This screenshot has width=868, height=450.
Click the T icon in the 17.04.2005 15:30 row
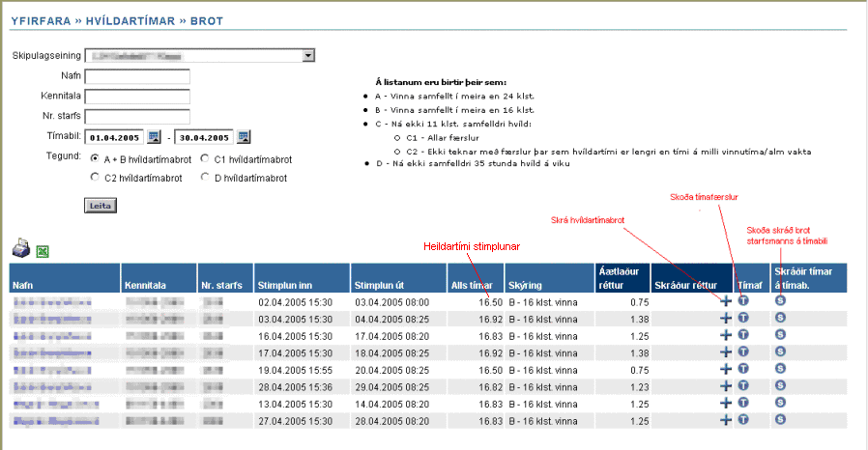(x=743, y=352)
